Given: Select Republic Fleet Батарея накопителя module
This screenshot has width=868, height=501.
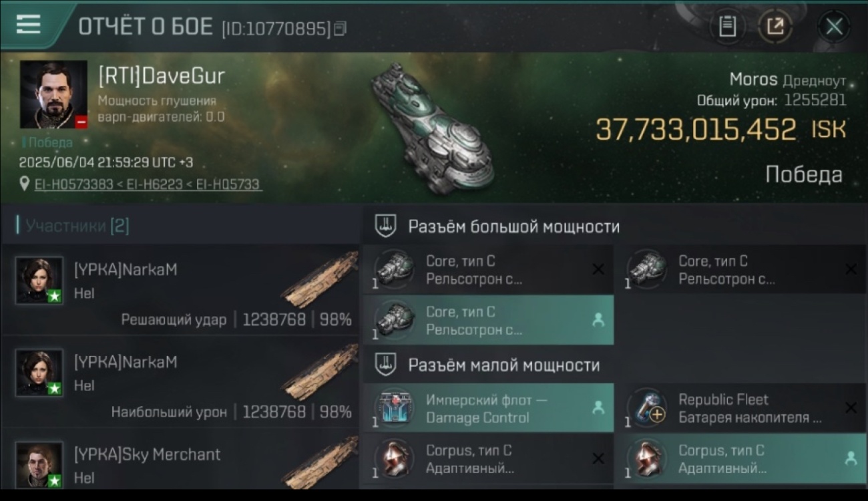Looking at the screenshot, I should [x=740, y=408].
